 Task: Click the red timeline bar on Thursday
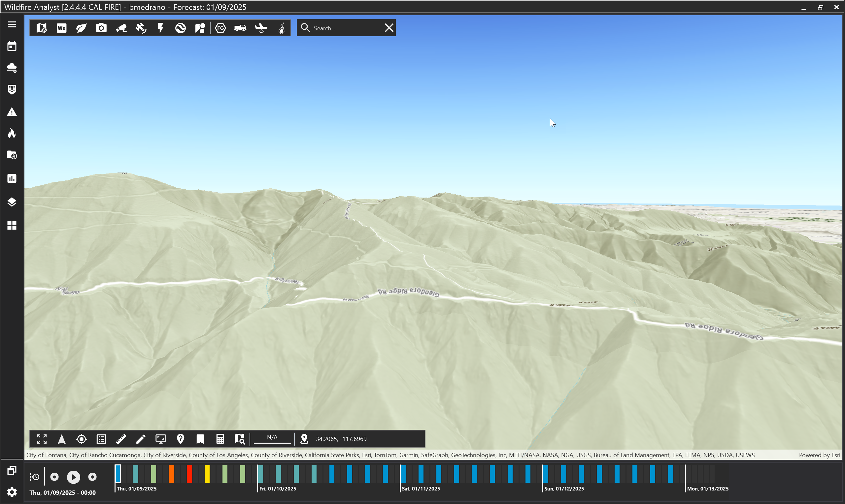point(189,474)
